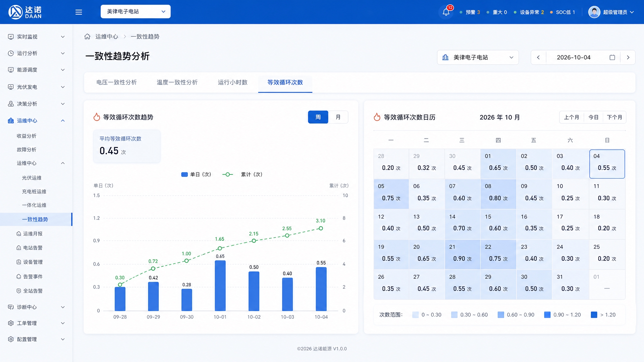Click the flame icon beside 等效循环次数日历
This screenshot has width=644, height=362.
(x=377, y=117)
